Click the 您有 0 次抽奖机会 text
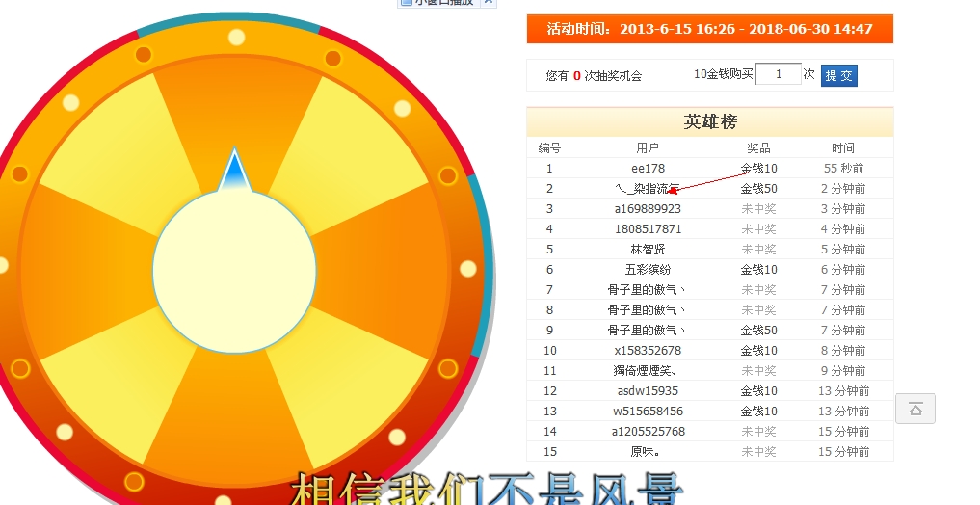Viewport: 980px width, 505px height. pos(594,75)
